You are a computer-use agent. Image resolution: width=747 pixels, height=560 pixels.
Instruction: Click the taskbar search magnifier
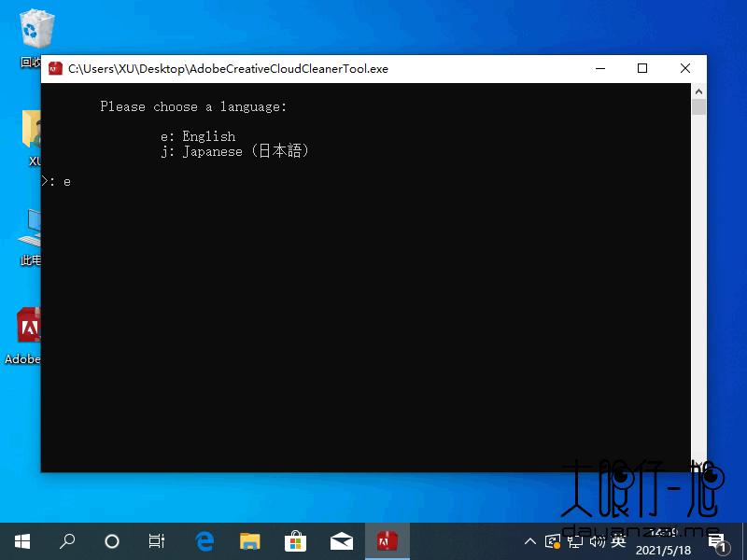click(67, 540)
